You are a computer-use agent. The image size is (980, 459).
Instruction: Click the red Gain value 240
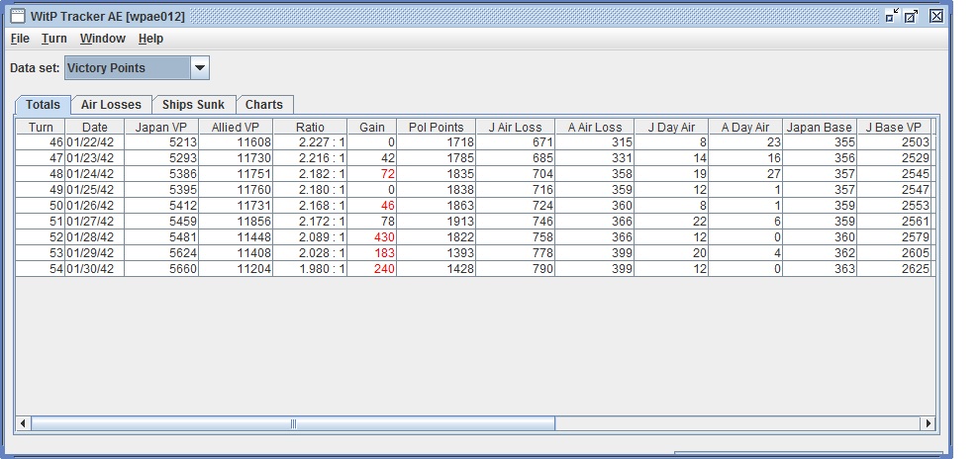tap(372, 268)
